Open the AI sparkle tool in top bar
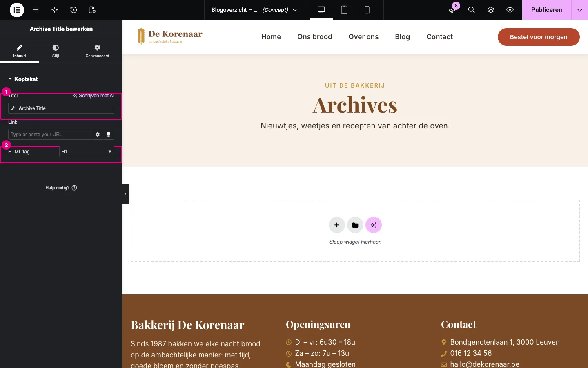Screen dimensions: 588x368 pyautogui.click(x=55, y=10)
